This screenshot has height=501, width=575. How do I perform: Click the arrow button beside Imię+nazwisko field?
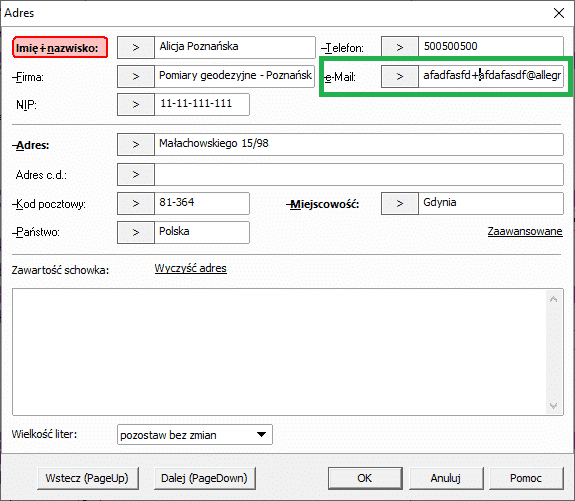pos(136,47)
